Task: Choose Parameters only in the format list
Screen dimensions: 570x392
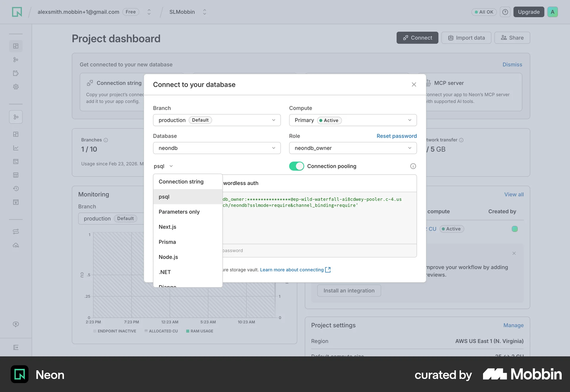Action: tap(188, 212)
